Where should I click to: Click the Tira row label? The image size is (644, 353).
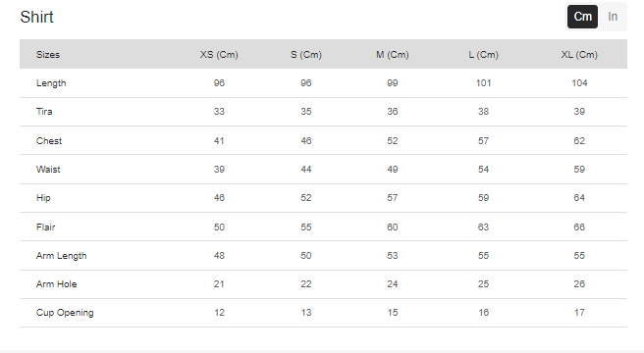coord(44,112)
